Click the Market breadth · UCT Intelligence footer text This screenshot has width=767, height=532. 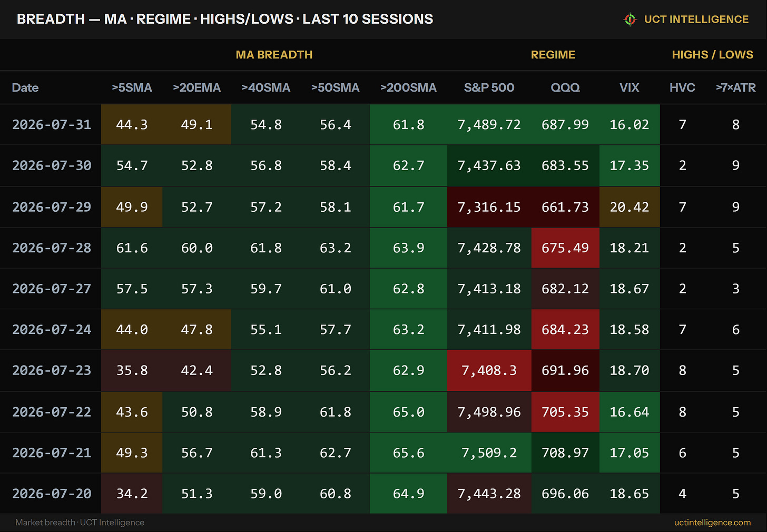click(80, 523)
